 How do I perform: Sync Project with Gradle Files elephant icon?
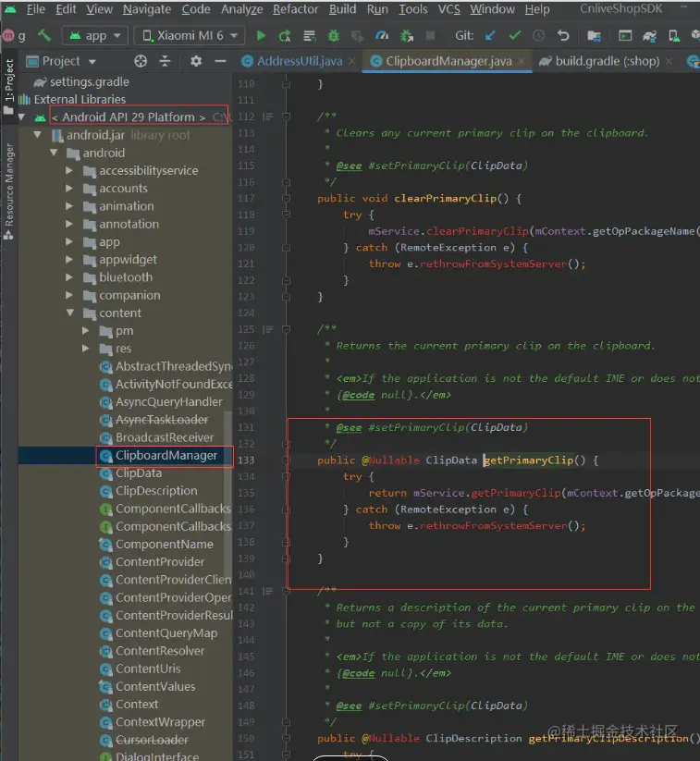pyautogui.click(x=649, y=35)
